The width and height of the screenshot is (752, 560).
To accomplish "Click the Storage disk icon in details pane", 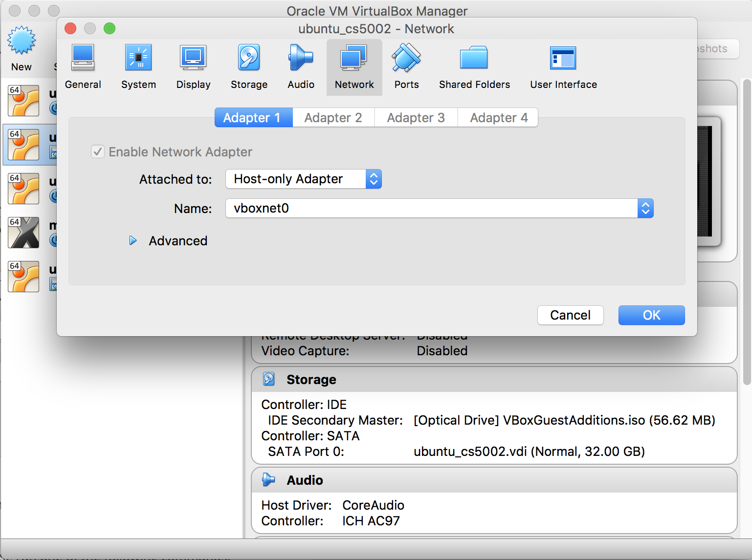I will coord(269,379).
